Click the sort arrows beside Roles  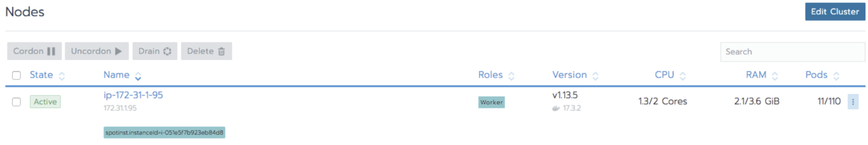[511, 76]
